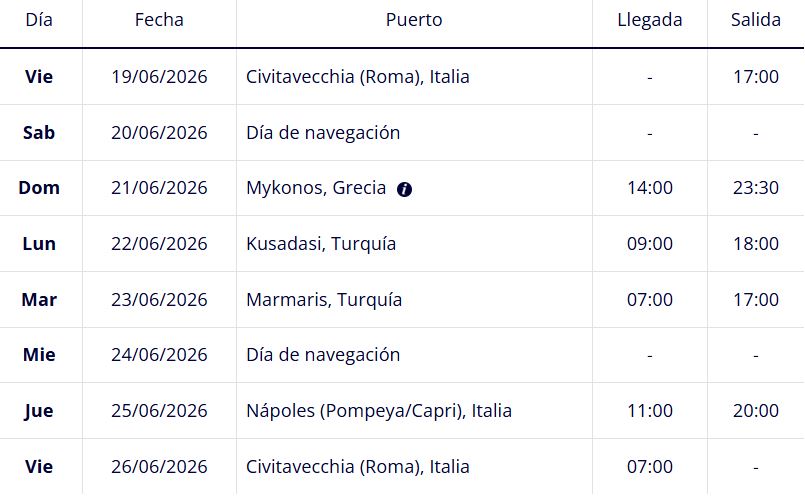Click the Jue day cell
This screenshot has height=497, width=805.
39,411
